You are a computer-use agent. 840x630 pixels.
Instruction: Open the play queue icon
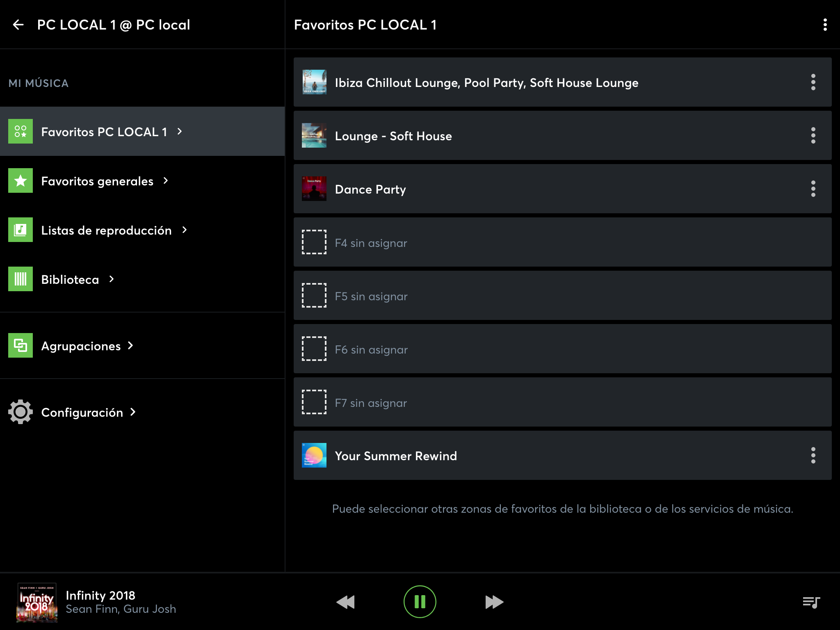[x=811, y=602]
